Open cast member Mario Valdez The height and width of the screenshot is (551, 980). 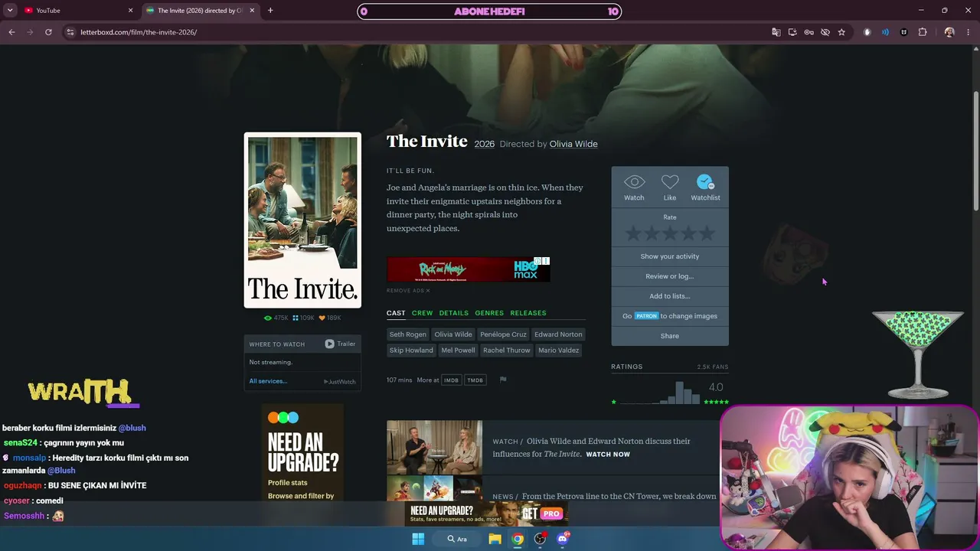pos(558,350)
